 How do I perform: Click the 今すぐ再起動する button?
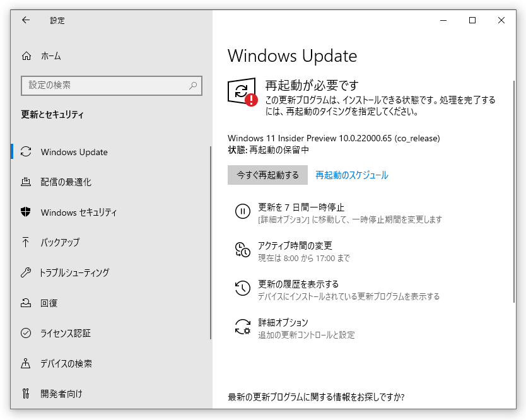[267, 175]
